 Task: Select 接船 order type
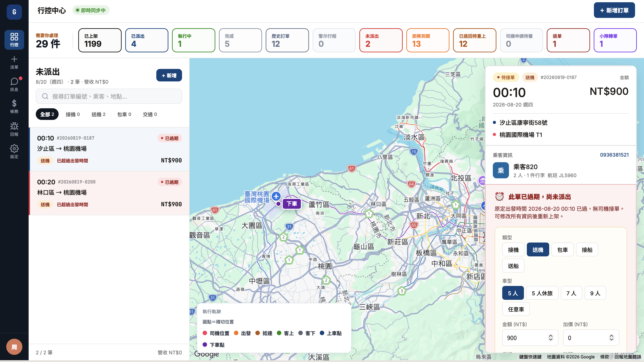click(x=587, y=250)
